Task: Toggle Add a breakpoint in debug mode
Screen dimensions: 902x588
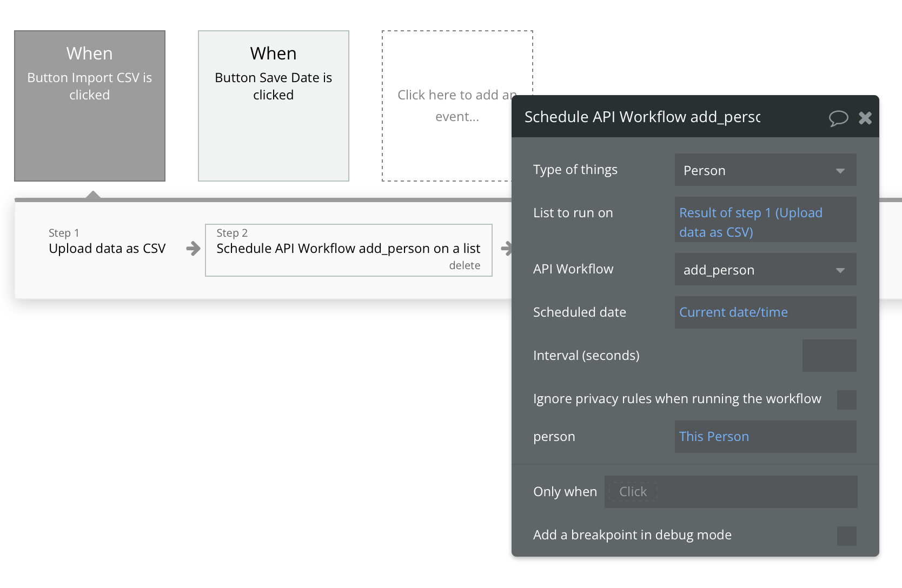Action: coord(846,536)
